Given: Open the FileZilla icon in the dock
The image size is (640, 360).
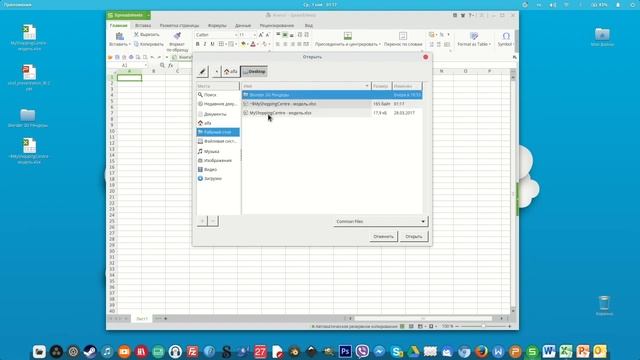Looking at the screenshot, I should pyautogui.click(x=192, y=351).
